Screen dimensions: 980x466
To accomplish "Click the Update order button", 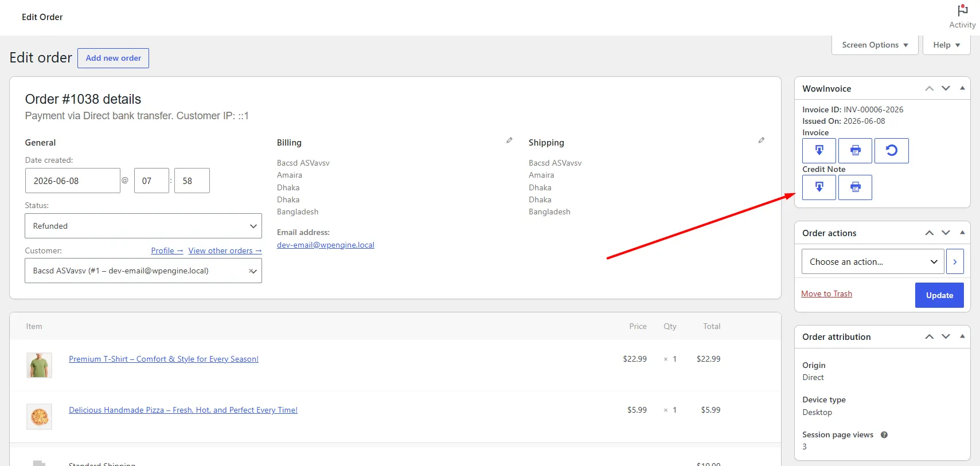I will [x=939, y=295].
